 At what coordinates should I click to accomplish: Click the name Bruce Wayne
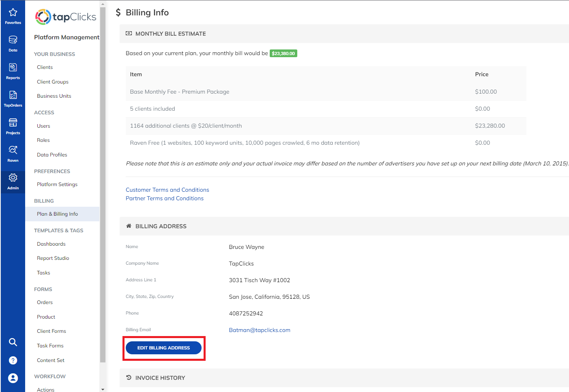tap(247, 247)
